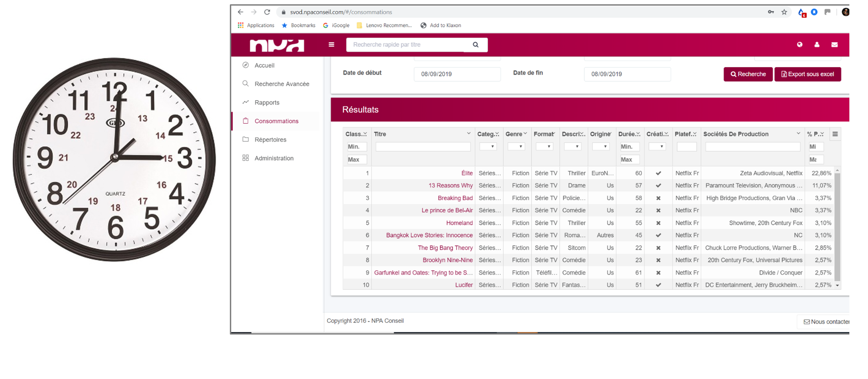Viewport: 868px width, 379px height.
Task: Click the profile avatar in browser toolbar
Action: point(846,12)
